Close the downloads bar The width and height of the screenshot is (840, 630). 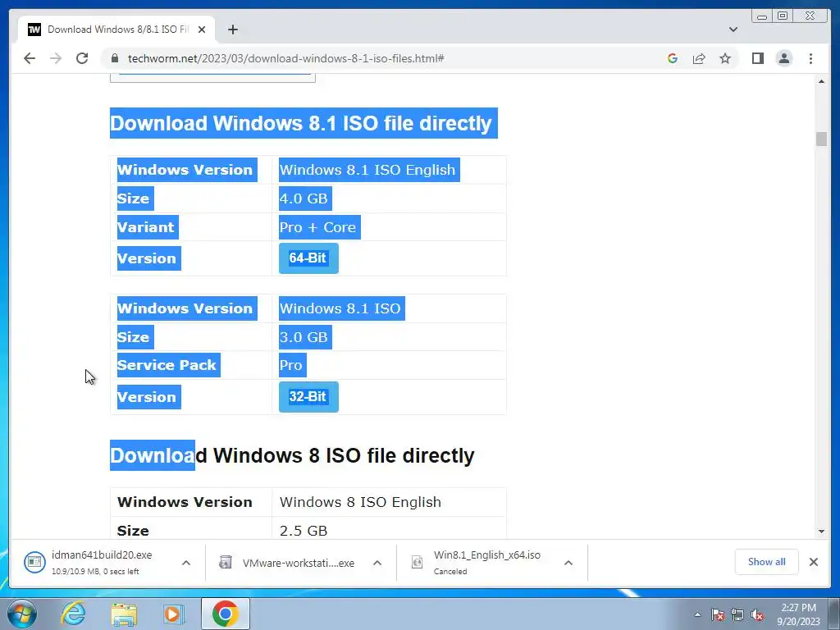(x=814, y=562)
